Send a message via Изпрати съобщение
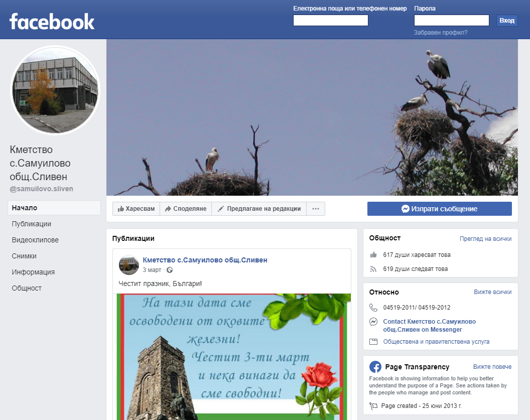Image resolution: width=530 pixels, height=420 pixels. [439, 209]
